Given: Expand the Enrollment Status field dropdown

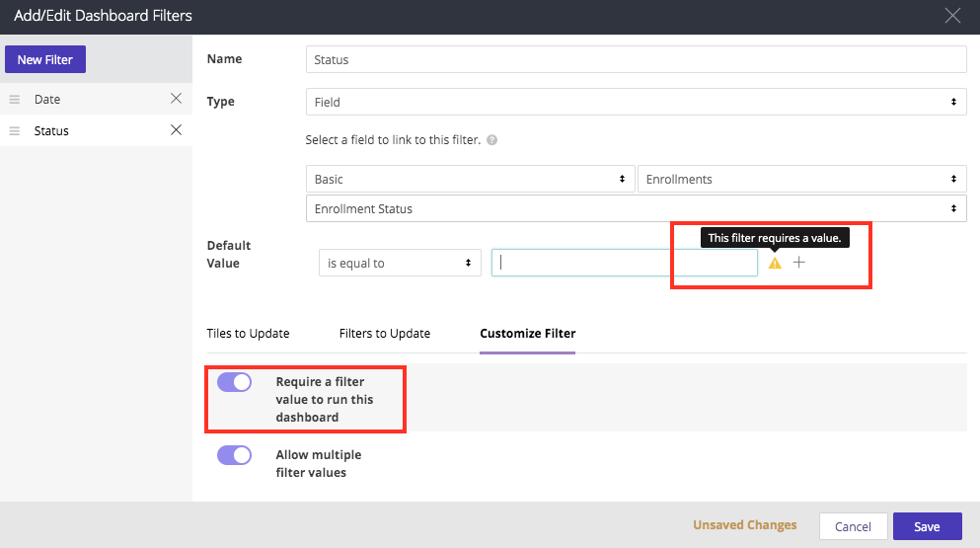Looking at the screenshot, I should point(636,208).
